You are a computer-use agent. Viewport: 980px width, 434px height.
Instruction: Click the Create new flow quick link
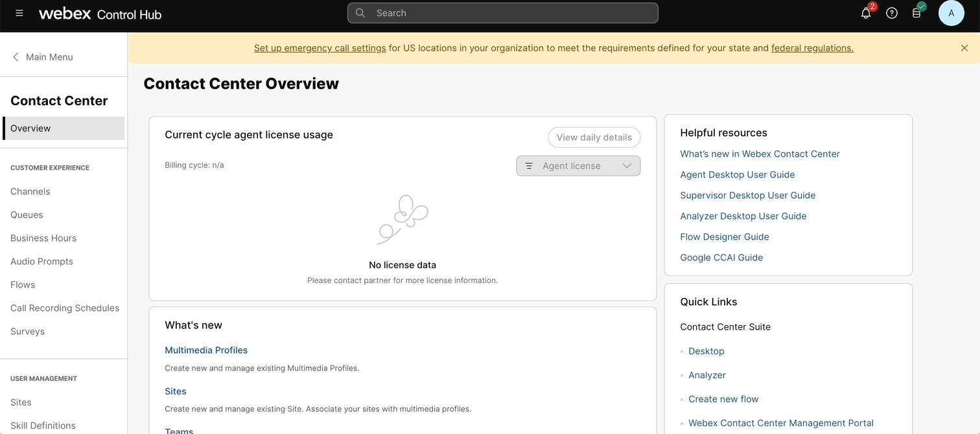[x=723, y=399]
